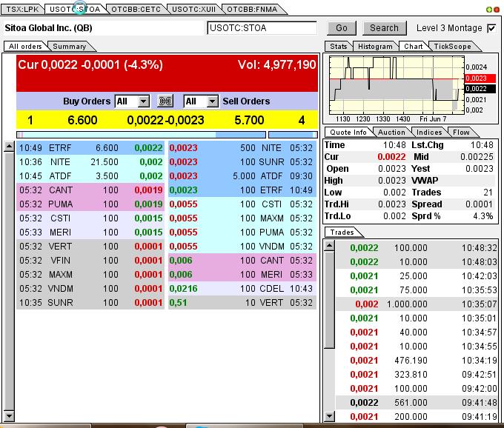Click the intraday price chart
The image size is (504, 428).
tap(397, 86)
